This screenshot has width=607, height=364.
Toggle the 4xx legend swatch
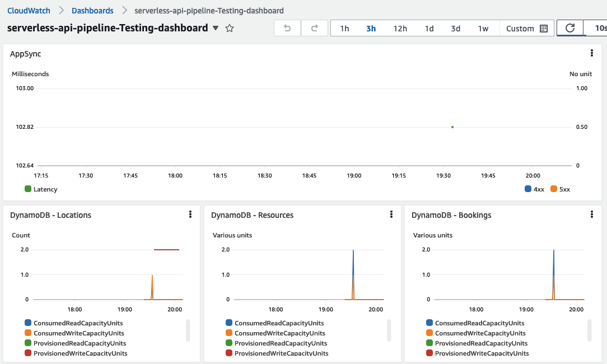pos(527,189)
